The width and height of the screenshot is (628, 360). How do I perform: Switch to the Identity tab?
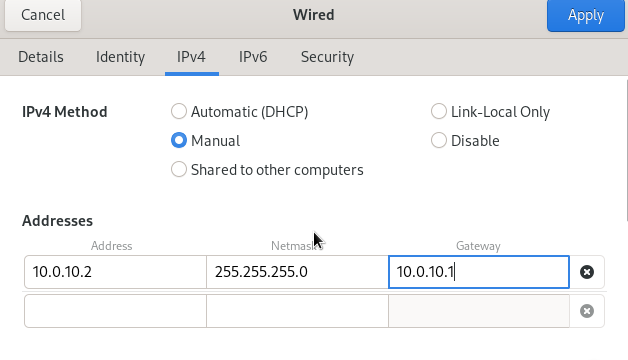pyautogui.click(x=120, y=57)
